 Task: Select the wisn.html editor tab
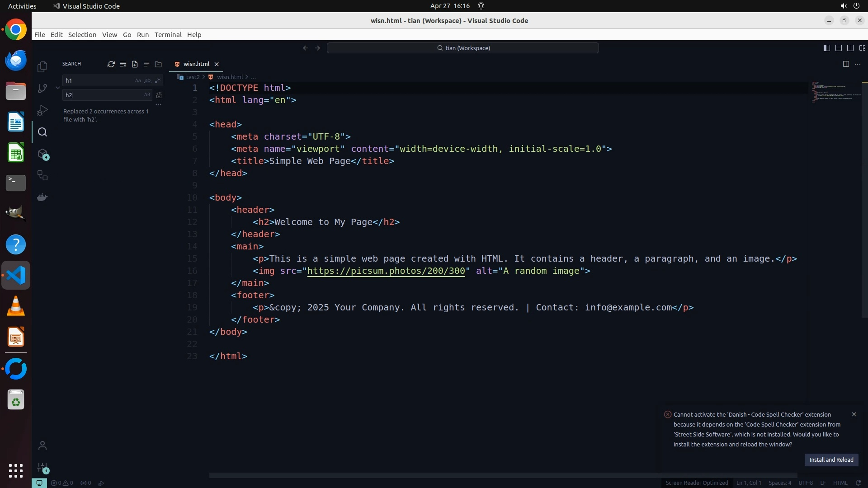tap(196, 64)
